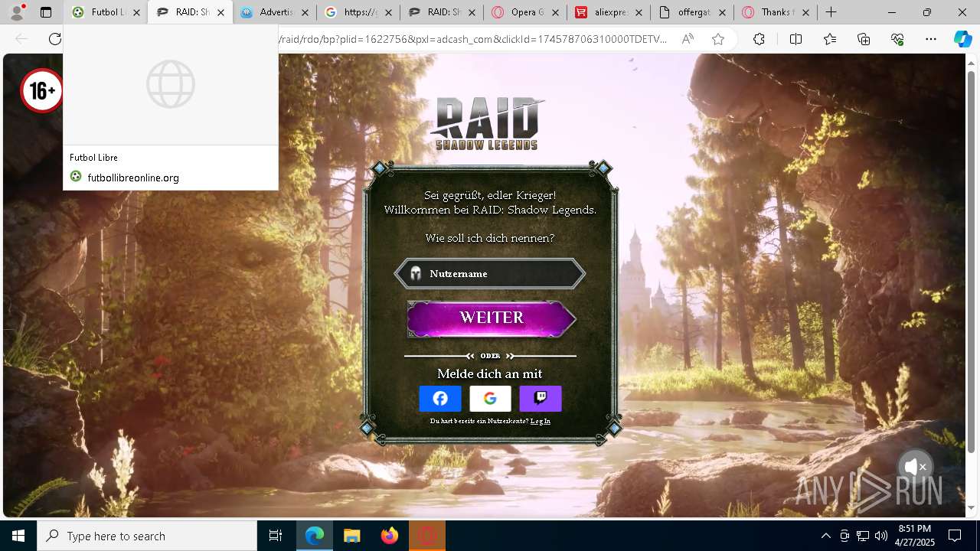Open the Windows Start menu

click(18, 536)
